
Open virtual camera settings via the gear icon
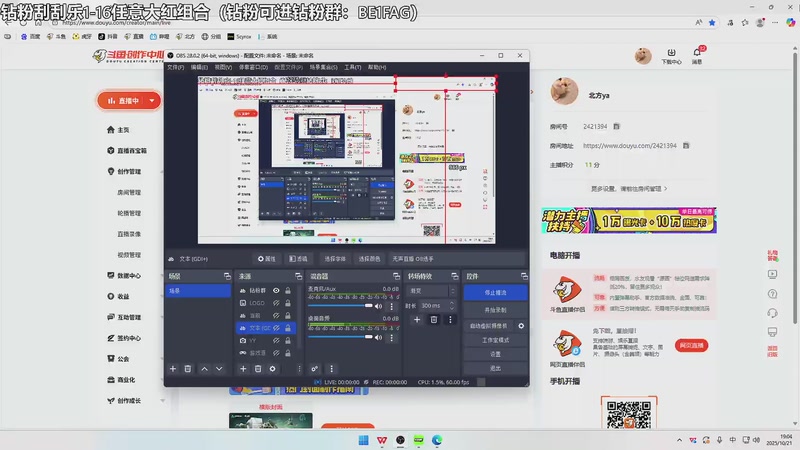[x=521, y=326]
